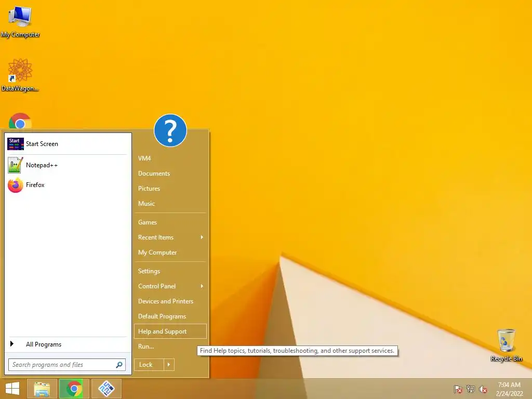
Task: Open Devices and Printers
Action: 170,301
